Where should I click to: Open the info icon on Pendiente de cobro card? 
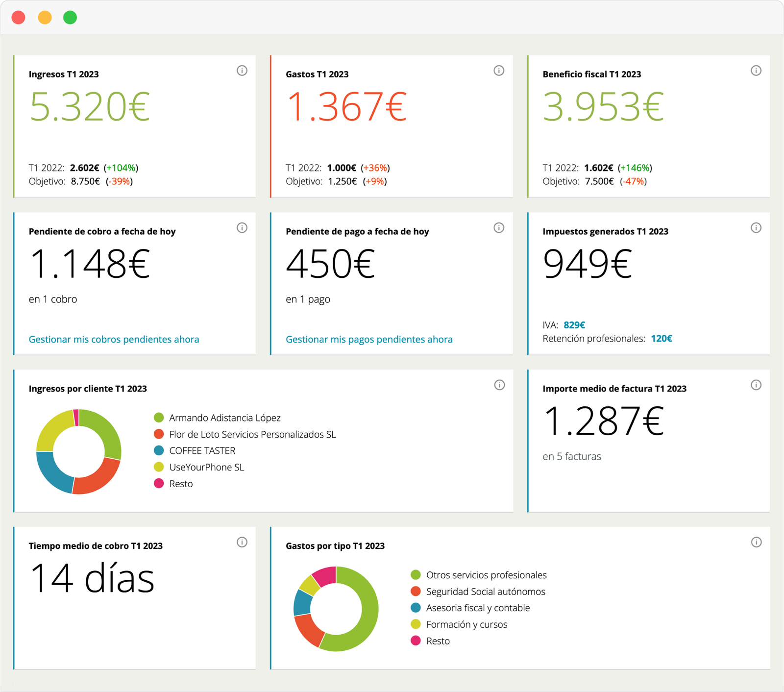coord(242,227)
